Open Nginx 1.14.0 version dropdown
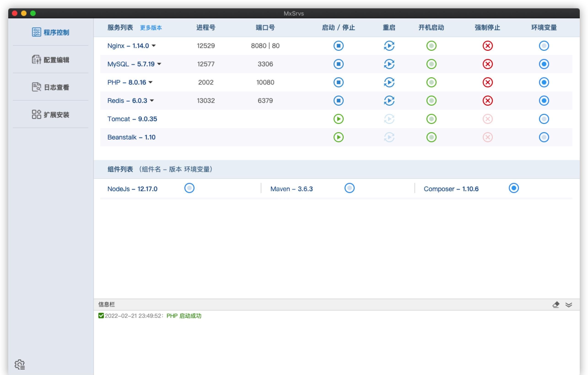Viewport: 588px width, 375px height. click(154, 46)
